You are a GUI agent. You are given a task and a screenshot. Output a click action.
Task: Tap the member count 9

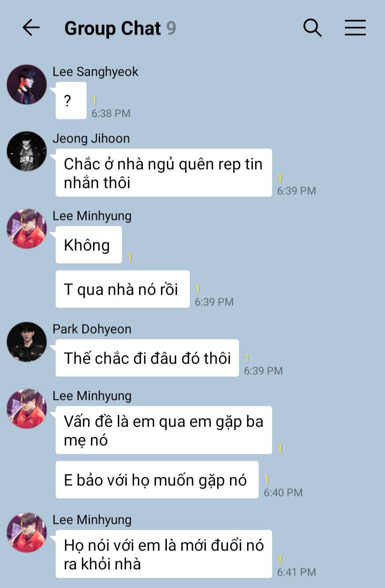coord(171,28)
